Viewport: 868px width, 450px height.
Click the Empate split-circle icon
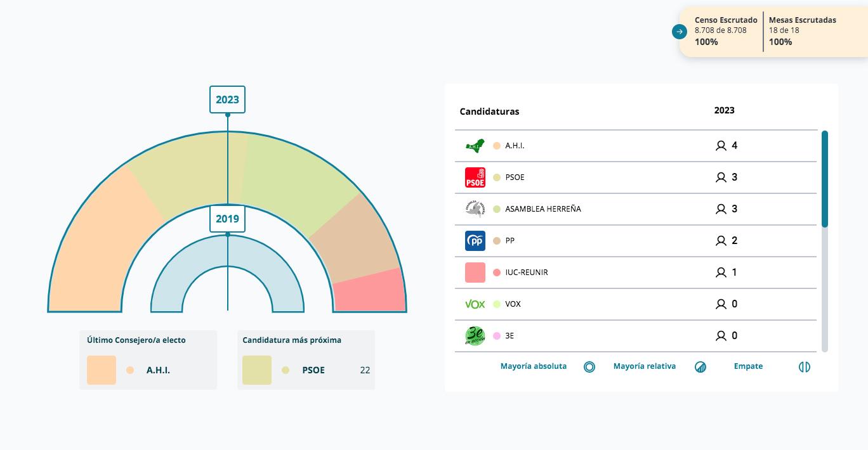pos(805,367)
